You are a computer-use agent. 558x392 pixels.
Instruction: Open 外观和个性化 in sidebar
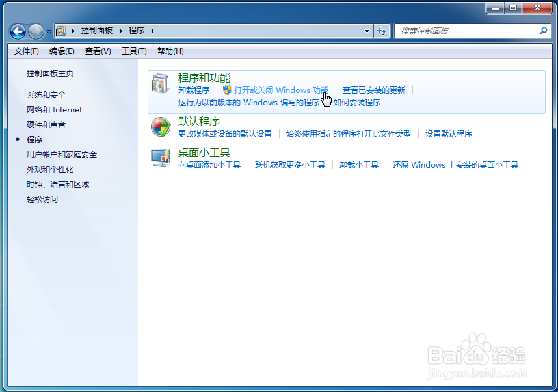click(50, 169)
